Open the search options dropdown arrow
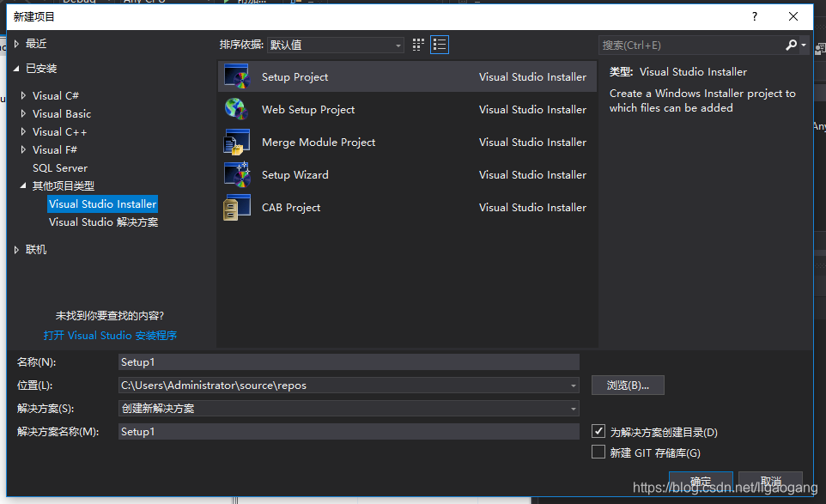The height and width of the screenshot is (504, 826). (x=804, y=46)
